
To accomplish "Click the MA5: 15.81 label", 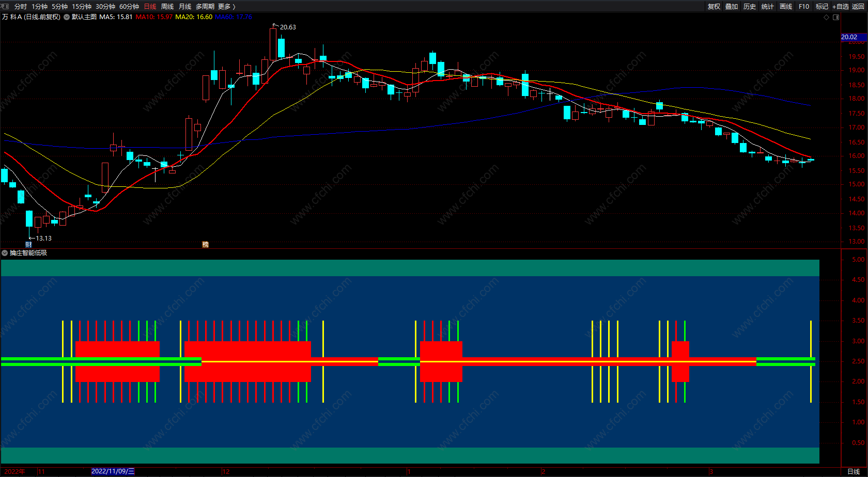I will (x=116, y=17).
